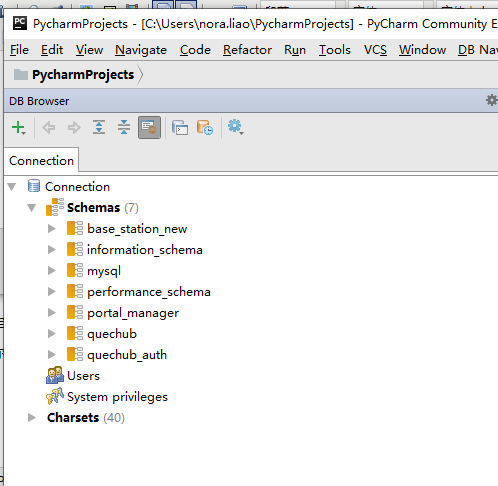Click the Schemas folder icon
This screenshot has width=498, height=486.
(x=55, y=207)
